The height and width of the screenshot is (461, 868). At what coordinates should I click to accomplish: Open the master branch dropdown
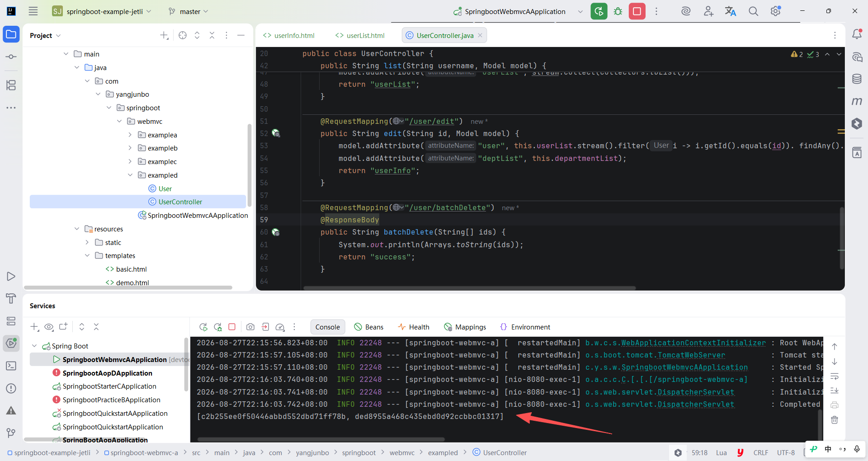[188, 11]
